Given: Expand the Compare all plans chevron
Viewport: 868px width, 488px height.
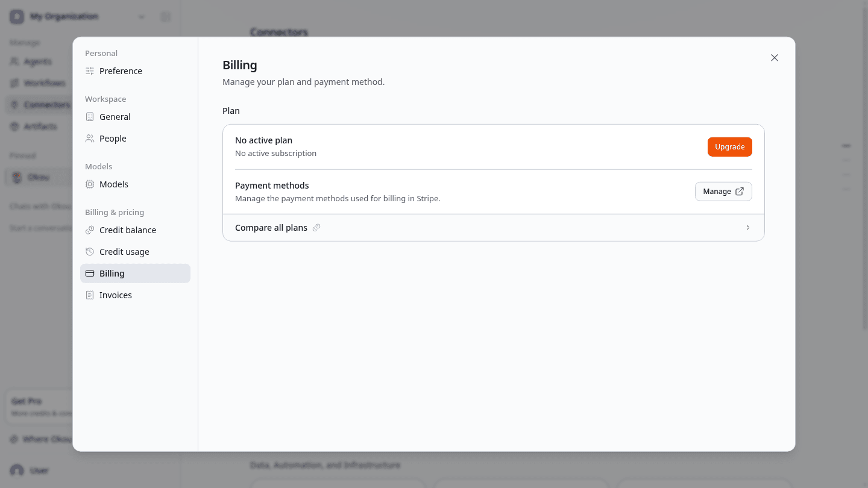Looking at the screenshot, I should 748,228.
